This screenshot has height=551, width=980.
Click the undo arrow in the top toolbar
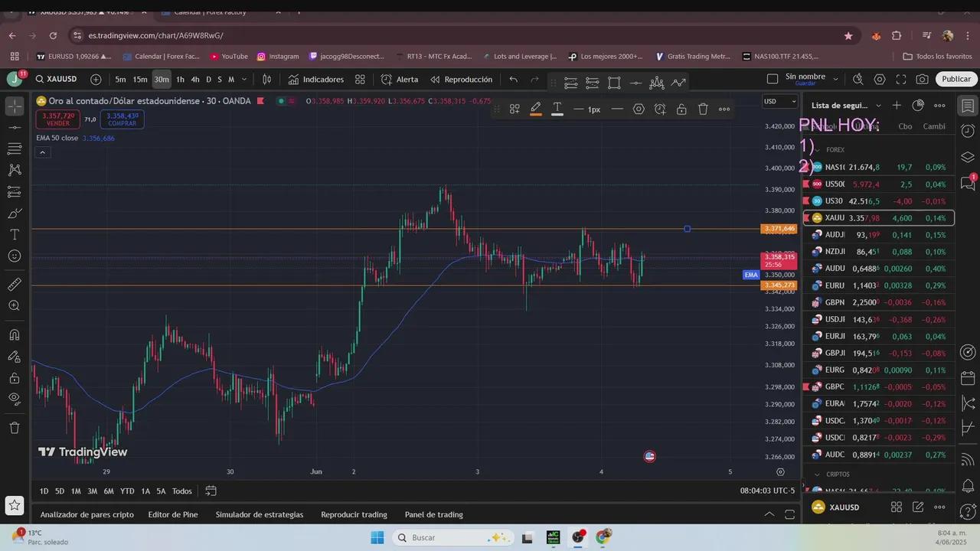coord(513,80)
